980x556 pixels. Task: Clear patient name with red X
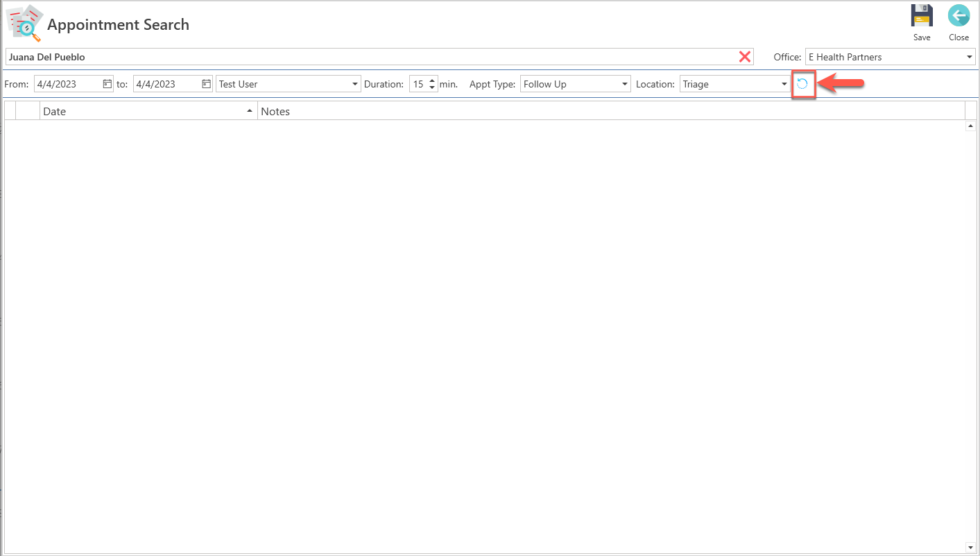click(745, 57)
